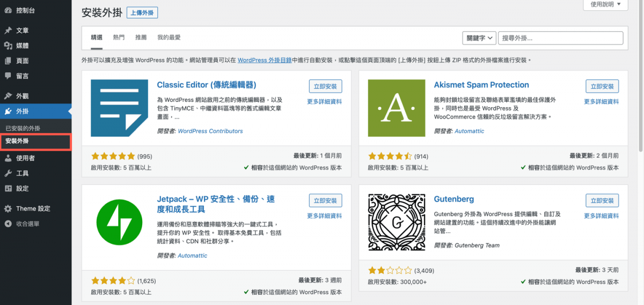Click the 收合選單 collapse menu text
This screenshot has height=305, width=644.
[27, 224]
